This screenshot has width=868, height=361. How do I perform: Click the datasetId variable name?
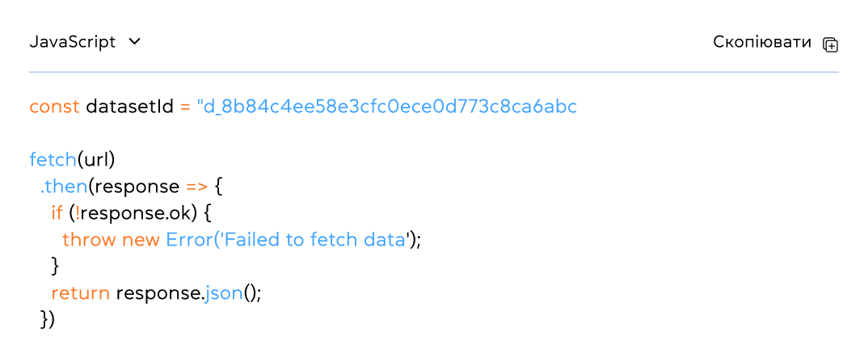pos(129,107)
